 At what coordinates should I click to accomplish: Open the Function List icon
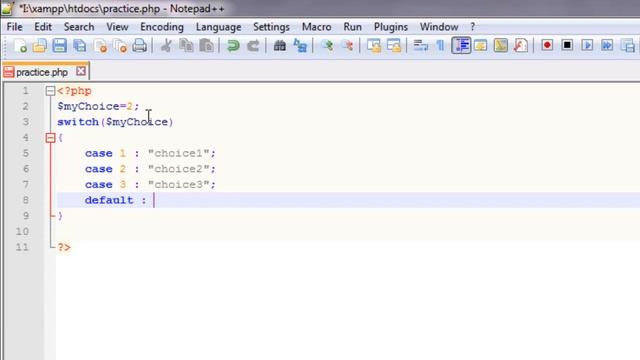(x=521, y=46)
